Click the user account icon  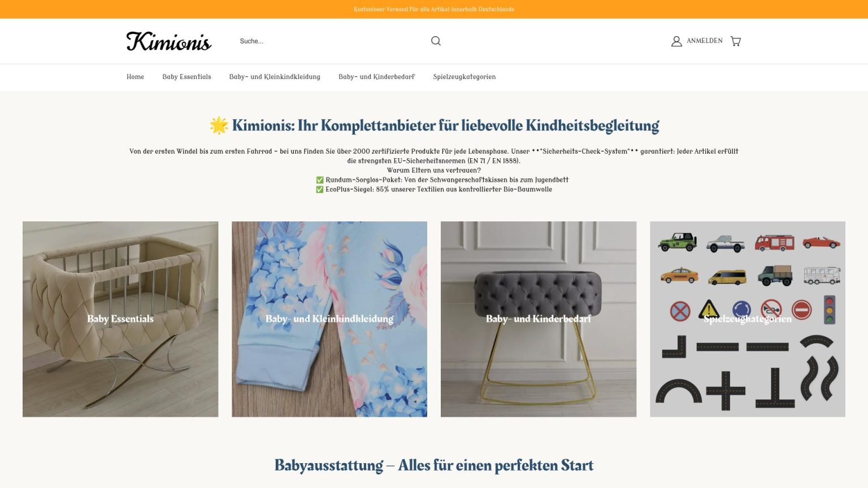point(676,41)
